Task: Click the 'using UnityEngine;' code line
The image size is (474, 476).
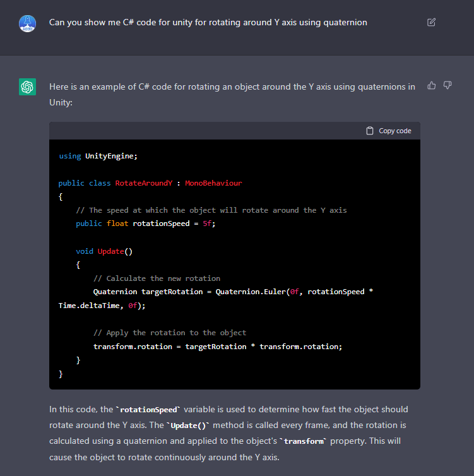Action: pos(98,156)
